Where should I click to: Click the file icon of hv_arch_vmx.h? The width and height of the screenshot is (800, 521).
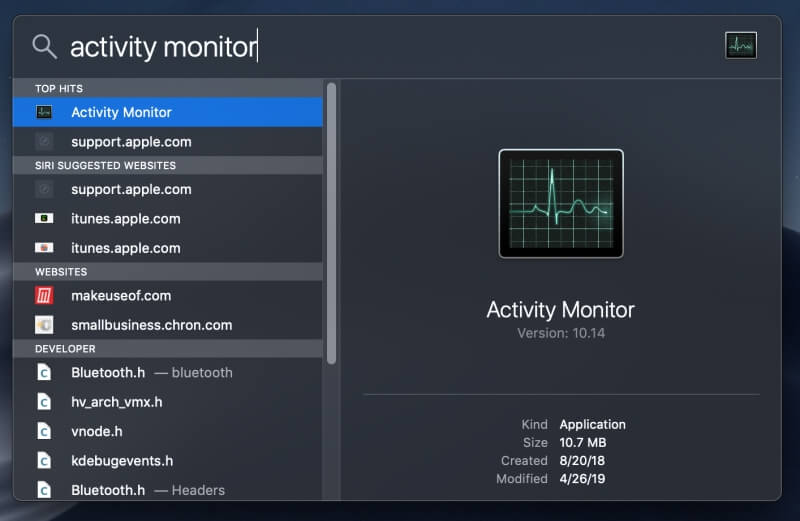pos(44,402)
